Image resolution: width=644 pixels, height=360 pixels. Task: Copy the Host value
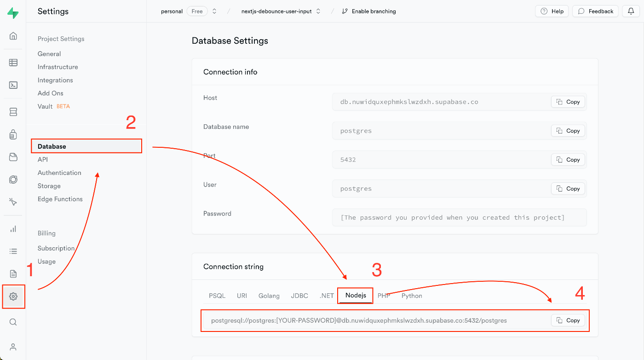coord(568,102)
